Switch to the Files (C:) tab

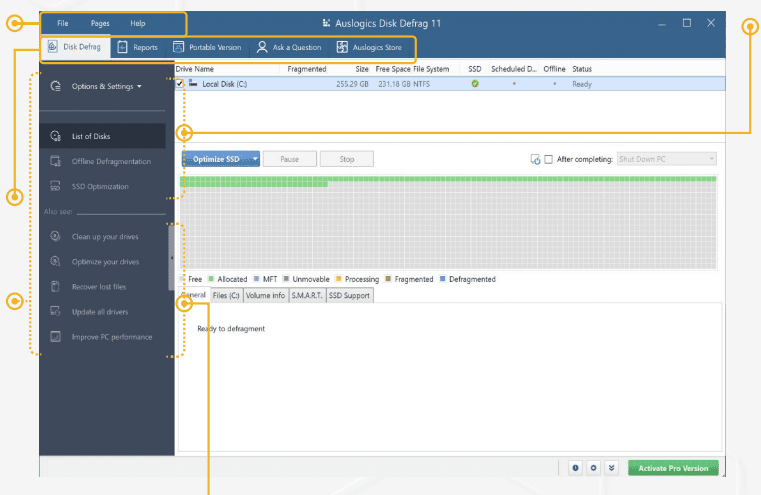tap(226, 296)
